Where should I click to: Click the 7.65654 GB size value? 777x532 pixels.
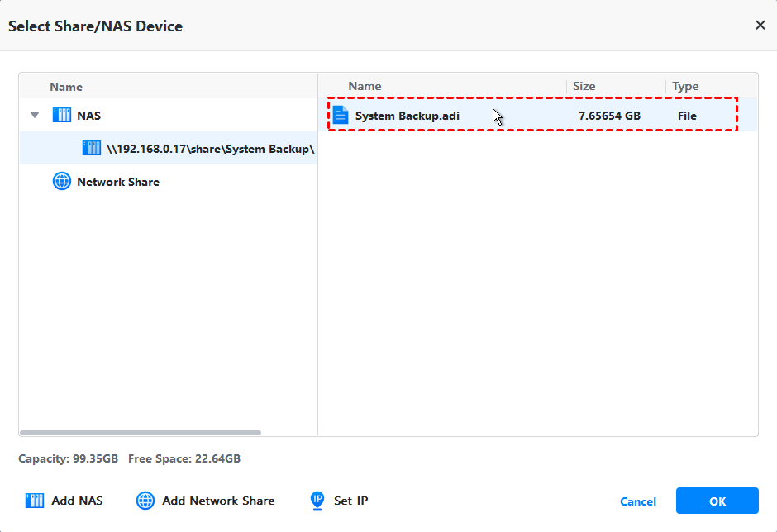(609, 116)
